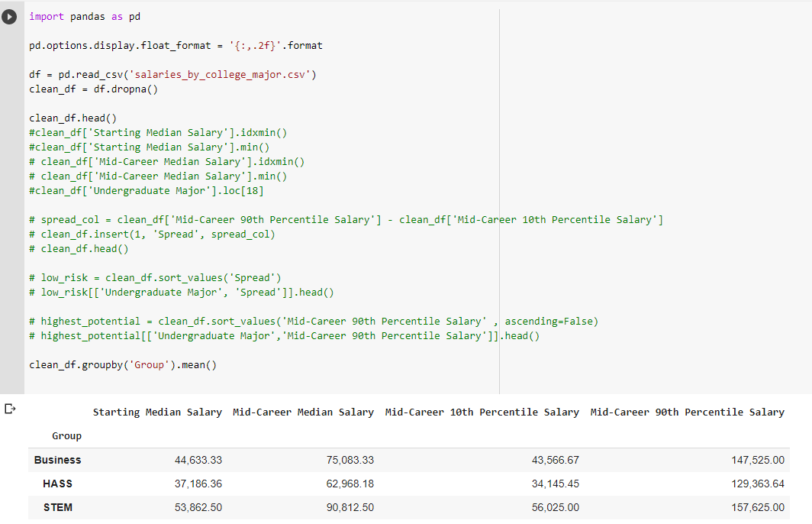Click commented highest_potential head() line
The width and height of the screenshot is (812, 524).
285,336
